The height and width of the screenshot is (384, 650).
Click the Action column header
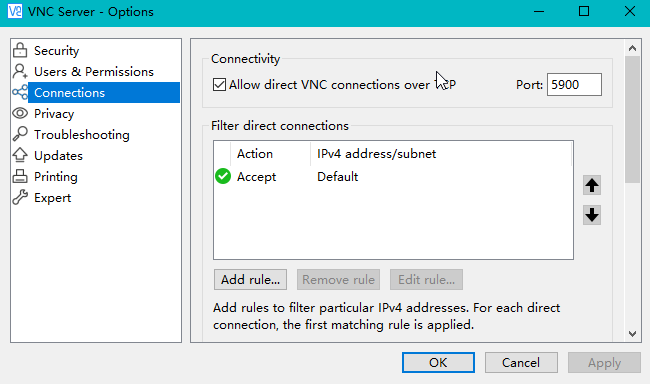(270, 154)
